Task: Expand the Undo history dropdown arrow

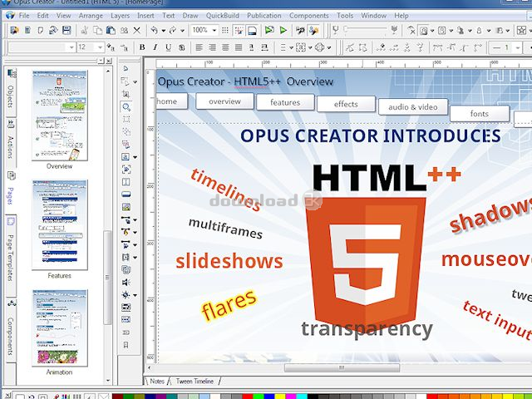Action: coord(163,31)
